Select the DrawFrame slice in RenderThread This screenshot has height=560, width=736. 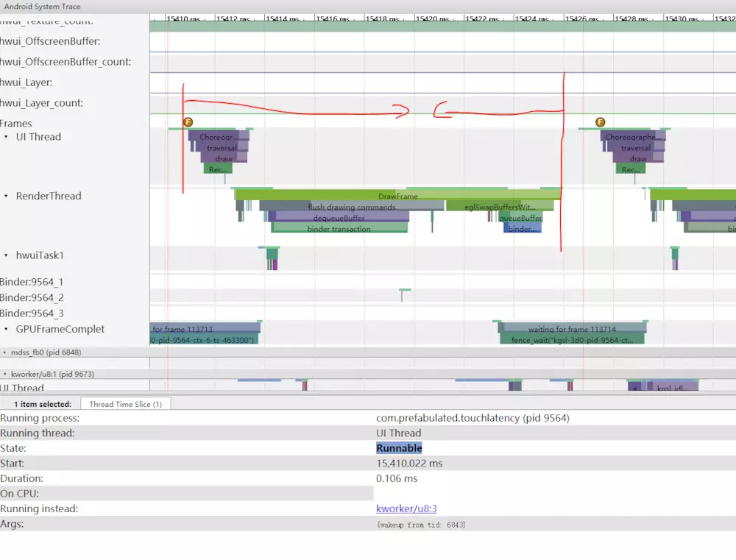click(397, 195)
